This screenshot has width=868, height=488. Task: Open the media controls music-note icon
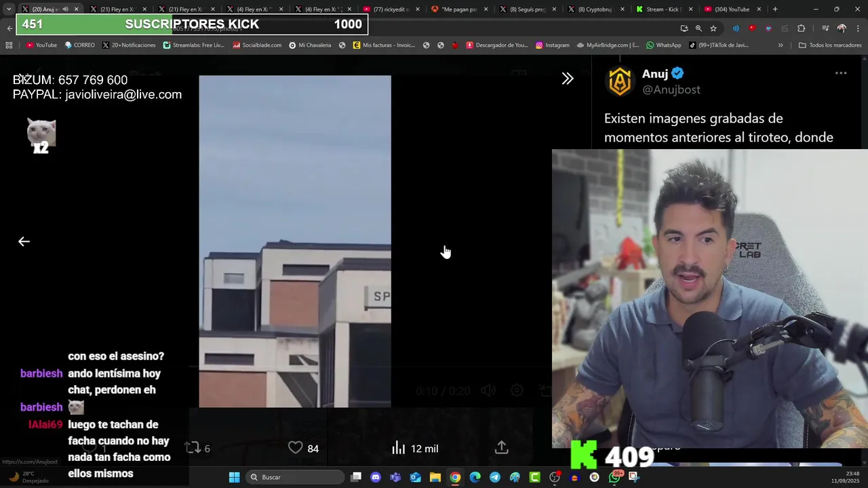825,28
